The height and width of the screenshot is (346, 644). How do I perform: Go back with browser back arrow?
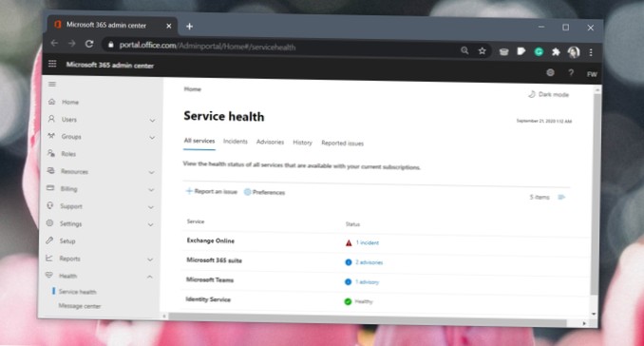[x=54, y=43]
